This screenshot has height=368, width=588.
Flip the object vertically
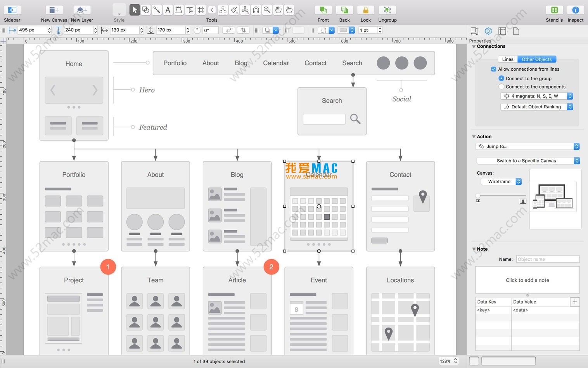pyautogui.click(x=243, y=30)
